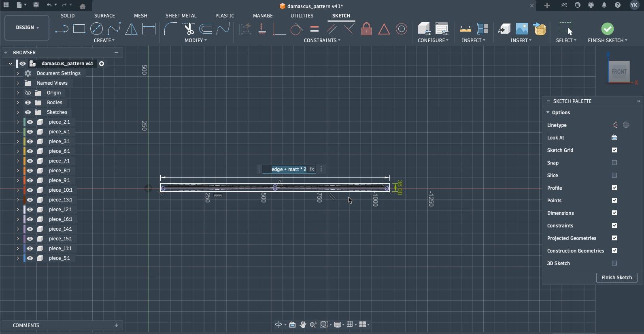Viewport: 644px width, 334px height.
Task: Open a new design tab with plus
Action: pos(547,5)
